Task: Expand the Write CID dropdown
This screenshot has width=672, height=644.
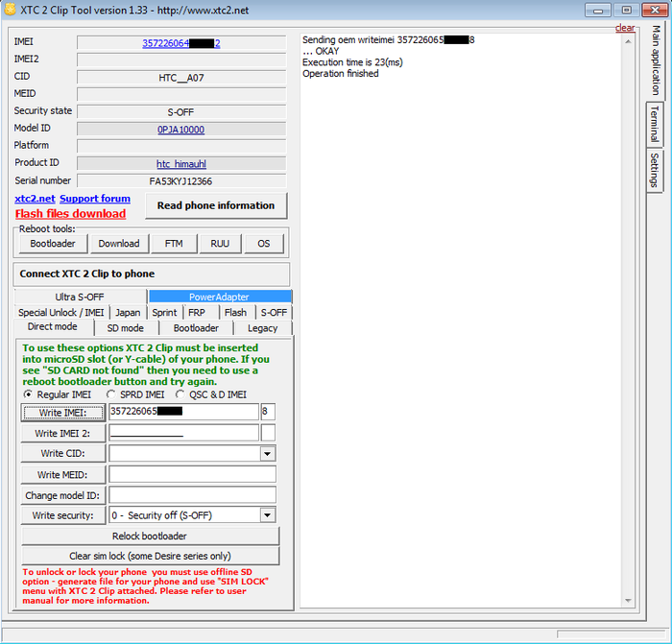Action: pyautogui.click(x=267, y=453)
